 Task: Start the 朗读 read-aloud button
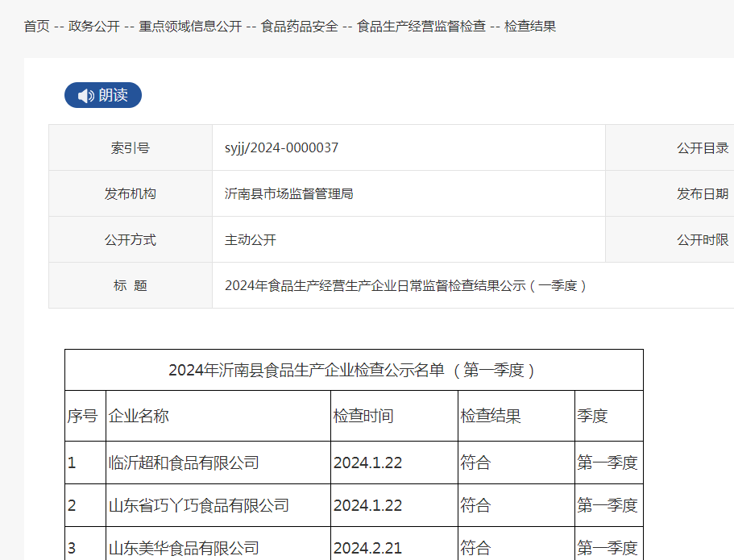(103, 95)
